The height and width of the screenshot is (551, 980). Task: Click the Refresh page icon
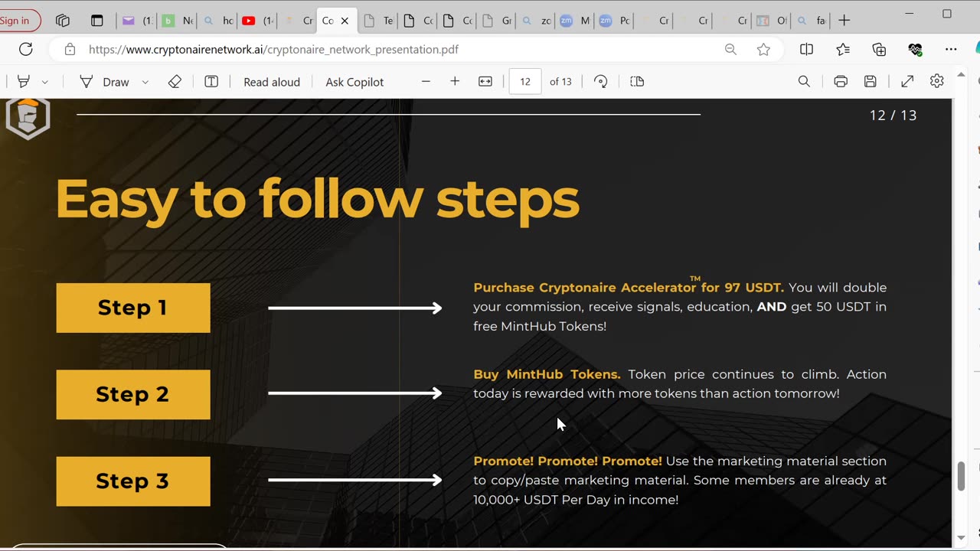[26, 49]
